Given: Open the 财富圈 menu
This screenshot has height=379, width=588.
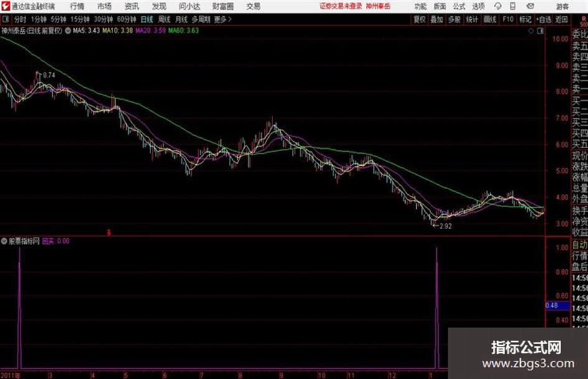Looking at the screenshot, I should pyautogui.click(x=223, y=6).
